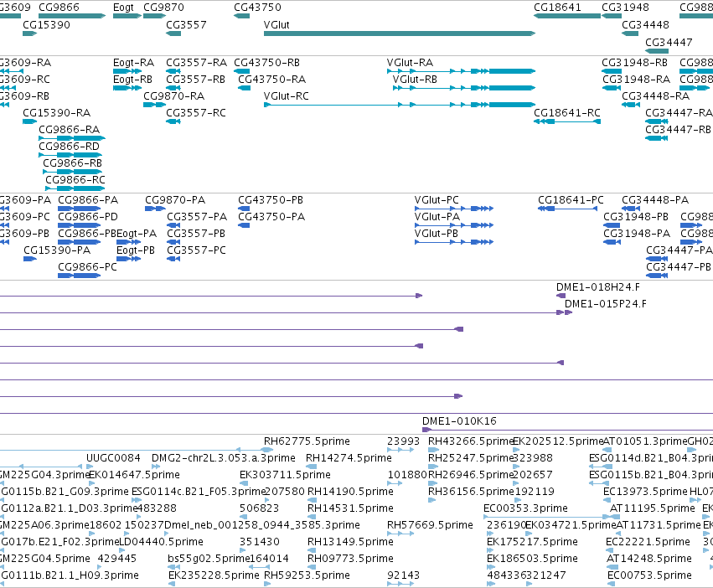Viewport: 713px width, 588px height.
Task: Click the Eogt-PA protein label
Action: [x=137, y=235]
